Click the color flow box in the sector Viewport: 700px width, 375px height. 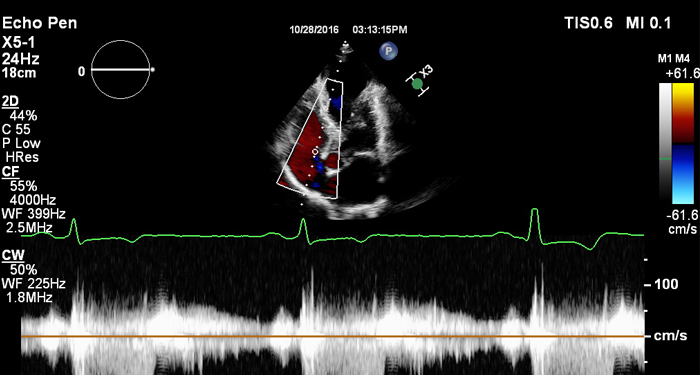point(310,138)
